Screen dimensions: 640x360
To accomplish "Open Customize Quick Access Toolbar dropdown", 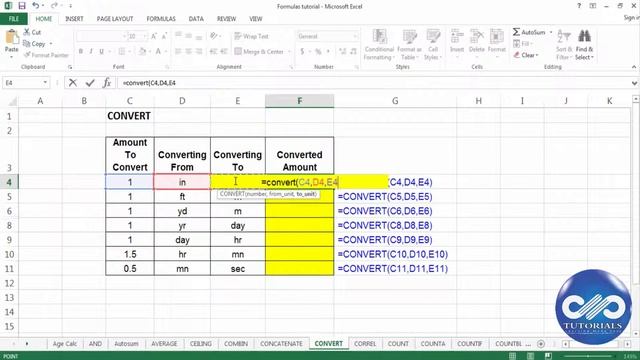I will [x=71, y=6].
